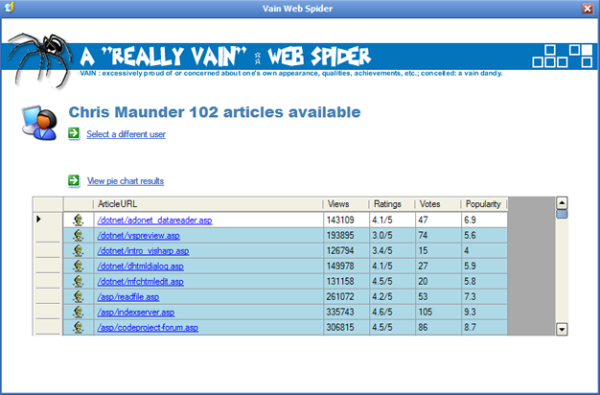Open the /dotnet/vspreview.asp link
The width and height of the screenshot is (600, 395).
(139, 235)
